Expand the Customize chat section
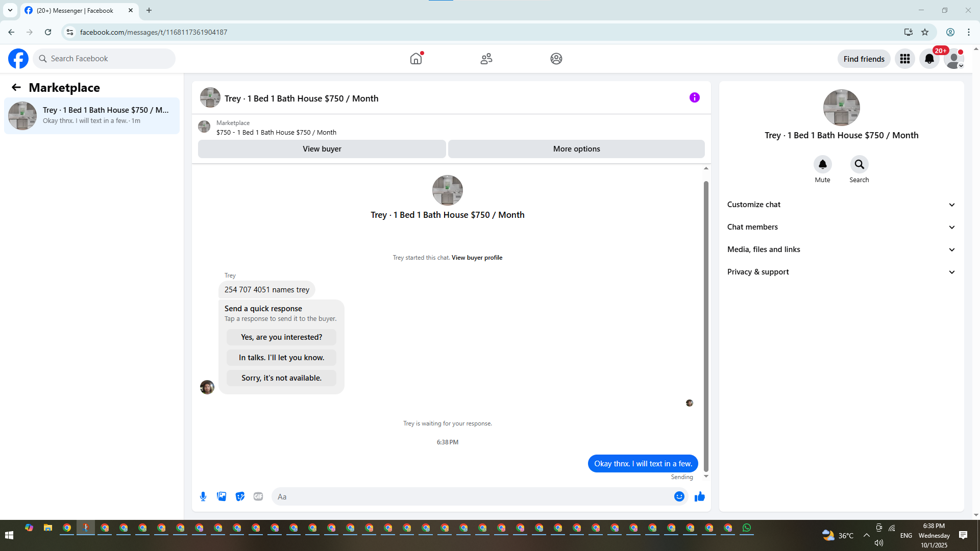The image size is (980, 551). click(842, 205)
